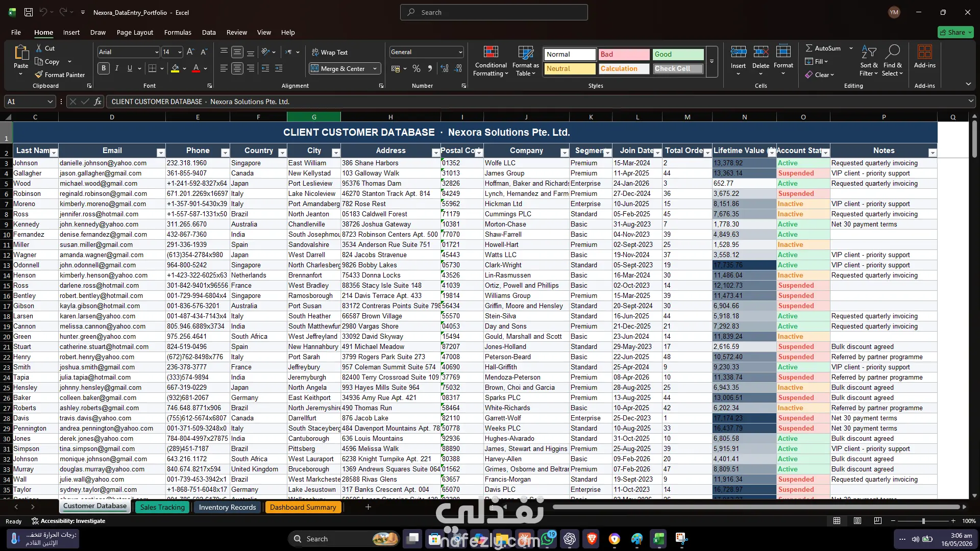This screenshot has height=551, width=980.
Task: Toggle Merge & Center
Action: pos(338,69)
